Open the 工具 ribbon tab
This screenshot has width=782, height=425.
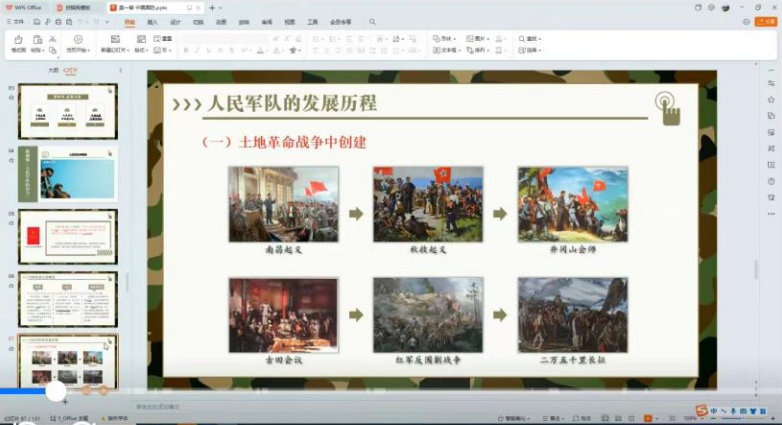coord(312,22)
